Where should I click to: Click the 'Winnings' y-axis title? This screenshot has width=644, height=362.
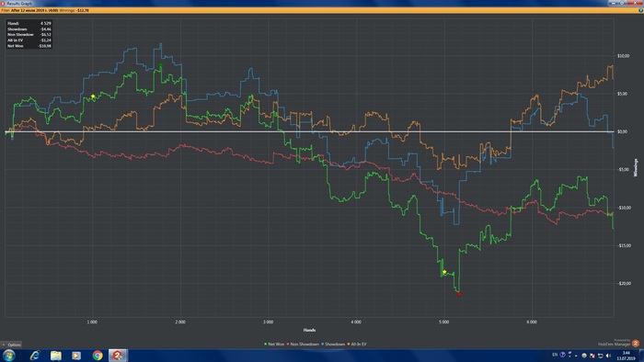(x=636, y=167)
